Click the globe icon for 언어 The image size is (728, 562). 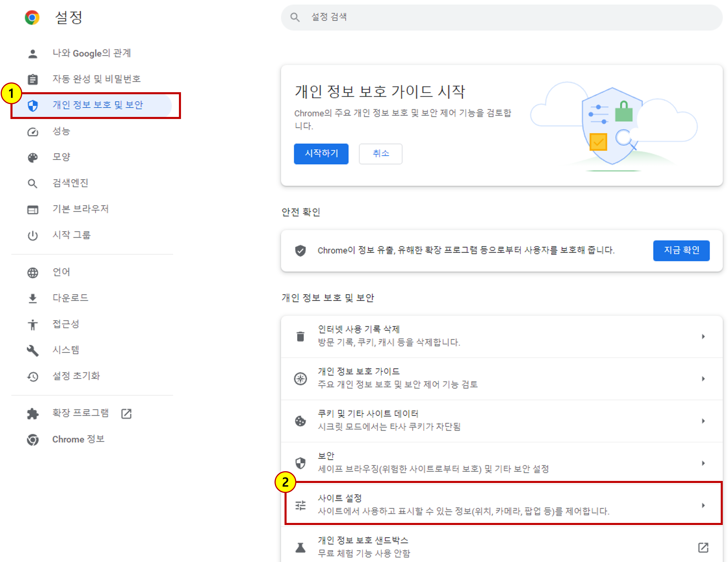[x=33, y=273]
